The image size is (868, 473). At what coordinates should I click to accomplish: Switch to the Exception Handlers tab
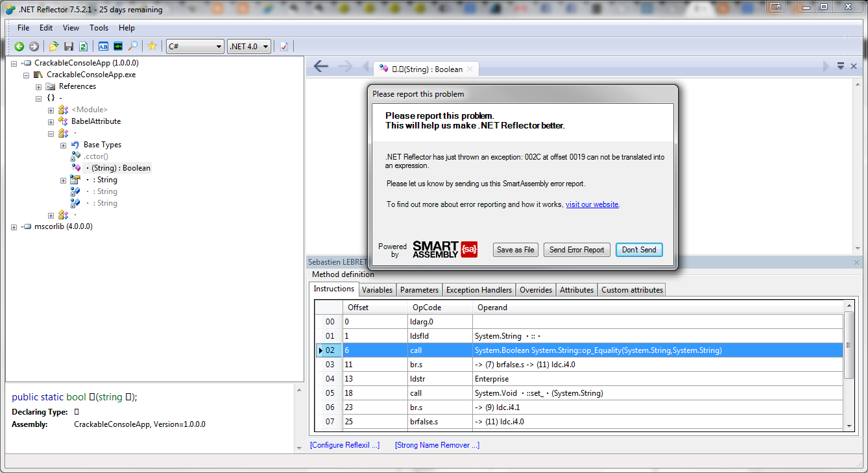pyautogui.click(x=479, y=290)
